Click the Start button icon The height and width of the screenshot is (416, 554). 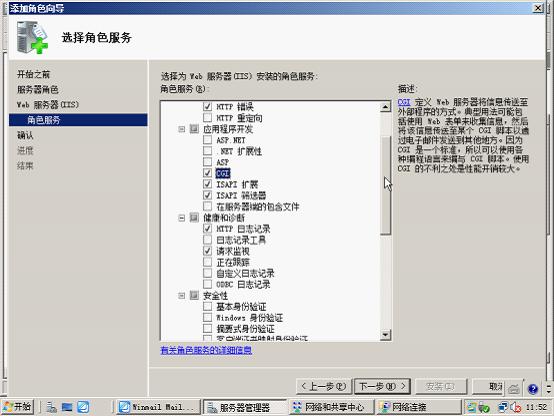click(x=17, y=407)
